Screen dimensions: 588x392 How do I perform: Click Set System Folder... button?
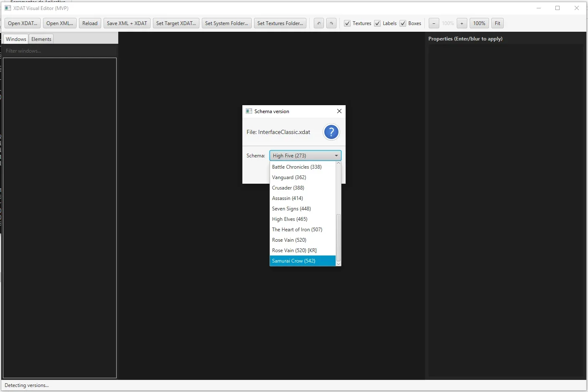click(227, 23)
